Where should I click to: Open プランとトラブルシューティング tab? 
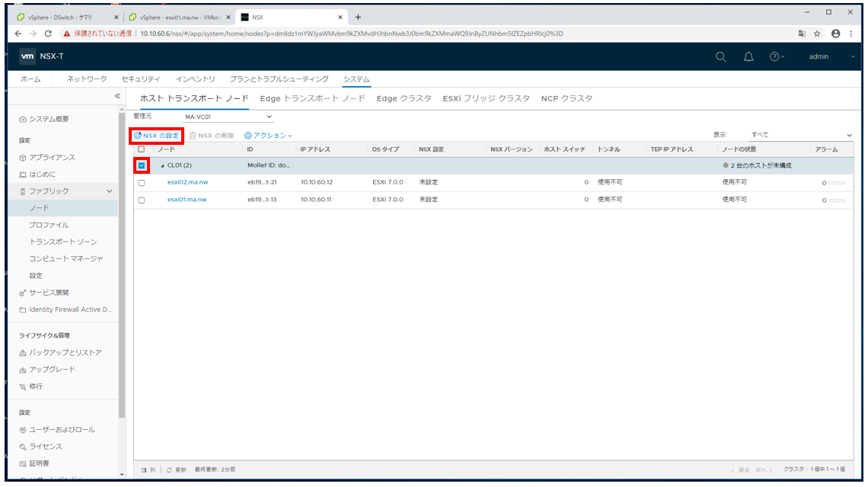(x=279, y=79)
